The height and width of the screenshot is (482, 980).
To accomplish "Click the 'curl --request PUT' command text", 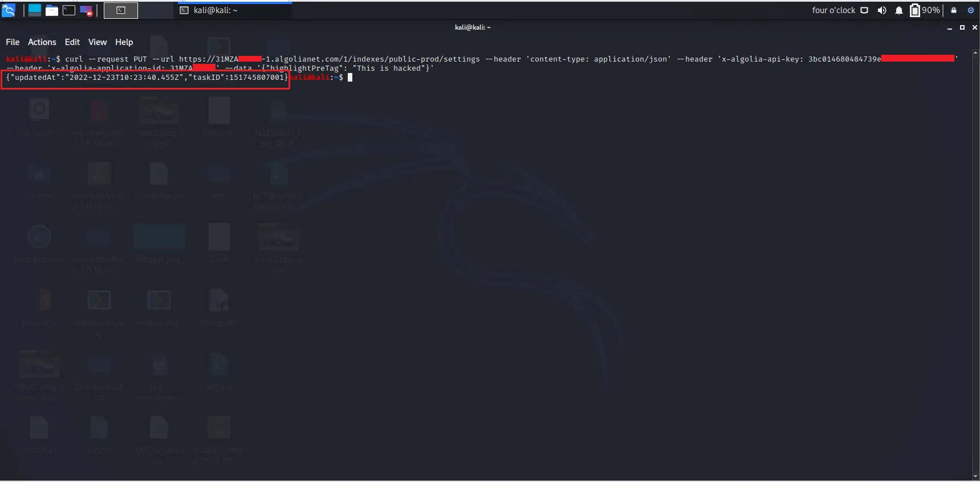I will click(x=106, y=59).
